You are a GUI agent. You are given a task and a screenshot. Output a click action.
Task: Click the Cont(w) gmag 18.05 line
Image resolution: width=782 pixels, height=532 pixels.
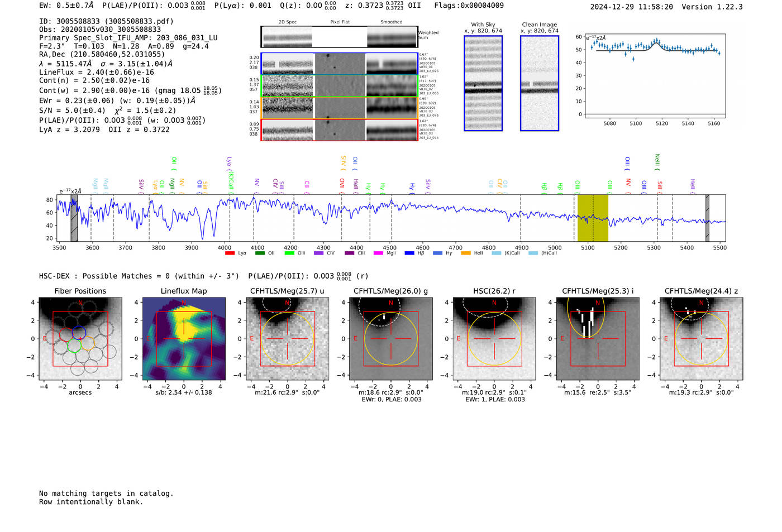click(x=130, y=90)
